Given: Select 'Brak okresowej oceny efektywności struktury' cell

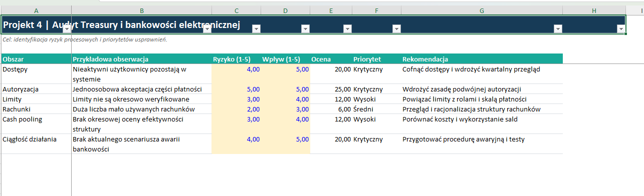Looking at the screenshot, I should (x=142, y=124).
